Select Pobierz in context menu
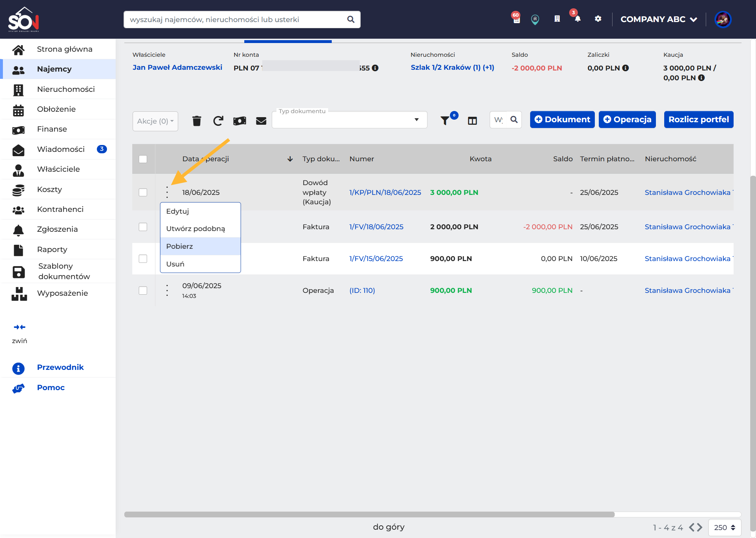 click(201, 246)
